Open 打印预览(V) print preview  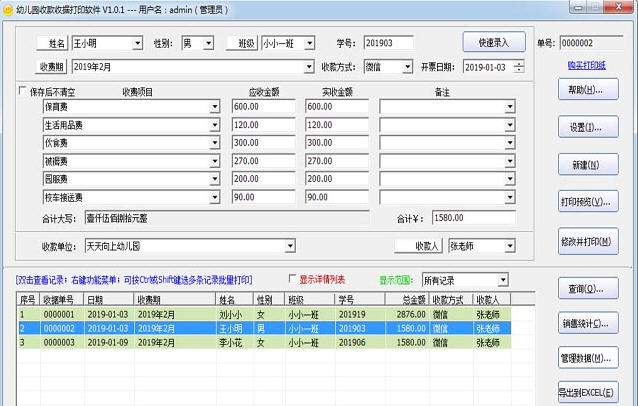[x=585, y=202]
